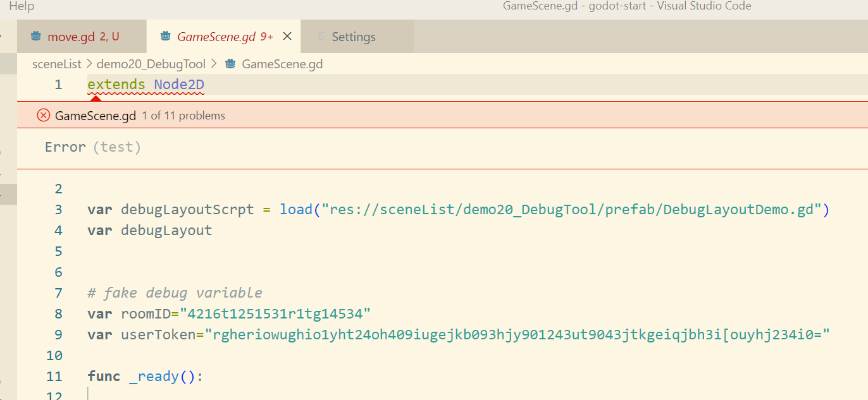Open the Help menu
The height and width of the screenshot is (400, 868).
(x=22, y=6)
